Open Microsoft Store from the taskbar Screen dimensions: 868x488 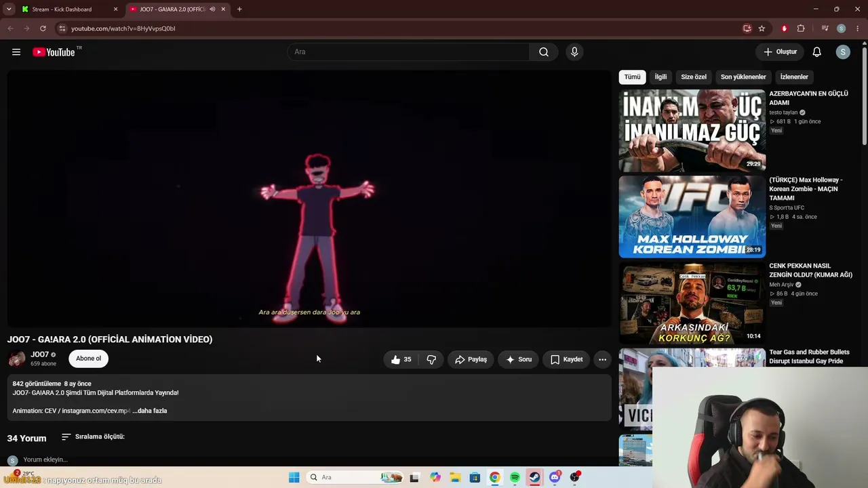tap(475, 477)
